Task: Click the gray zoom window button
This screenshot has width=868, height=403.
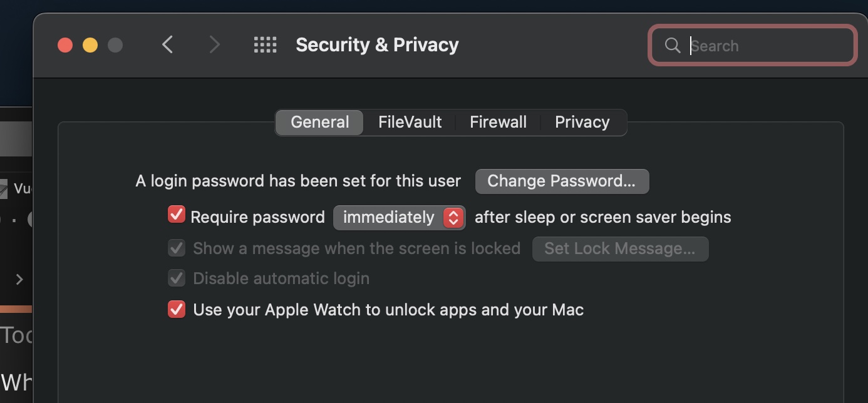Action: pos(115,45)
